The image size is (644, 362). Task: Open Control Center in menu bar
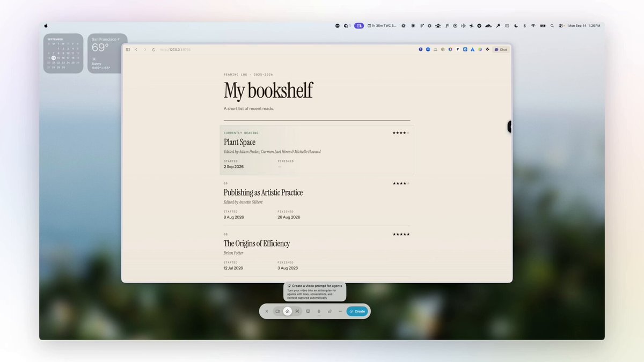561,25
